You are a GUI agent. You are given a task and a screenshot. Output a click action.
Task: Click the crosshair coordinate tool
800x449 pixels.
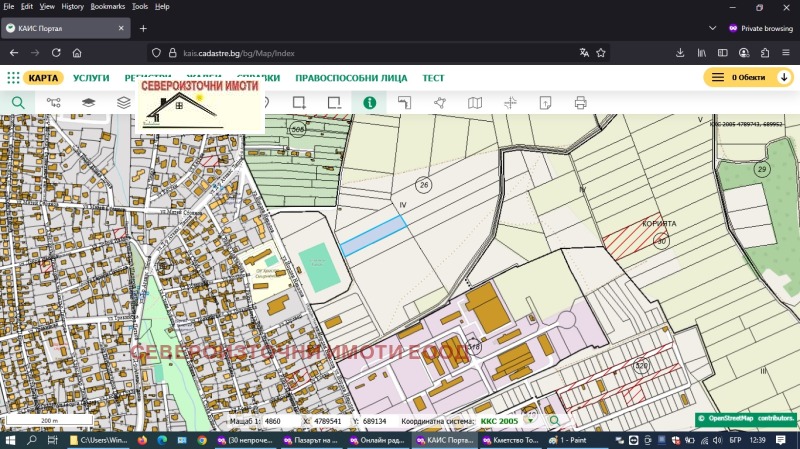coord(510,103)
